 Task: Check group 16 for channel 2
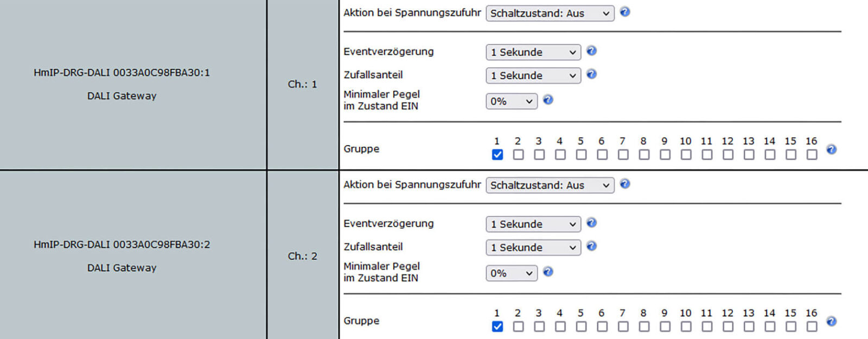click(x=812, y=327)
